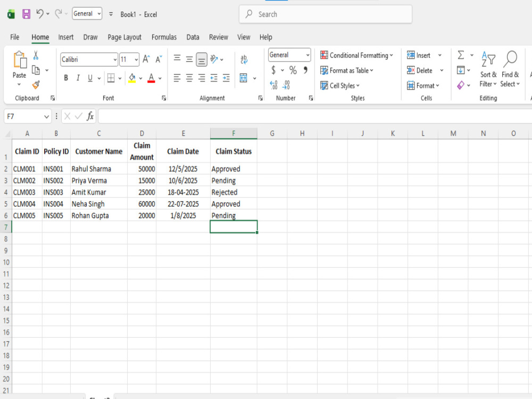
Task: Click the Undo arrow icon
Action: point(40,14)
